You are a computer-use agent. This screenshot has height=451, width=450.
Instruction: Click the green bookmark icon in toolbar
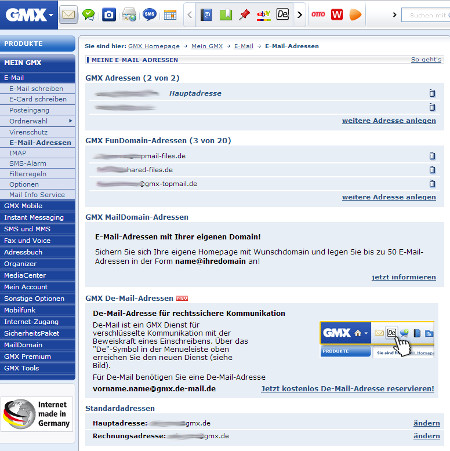(226, 15)
